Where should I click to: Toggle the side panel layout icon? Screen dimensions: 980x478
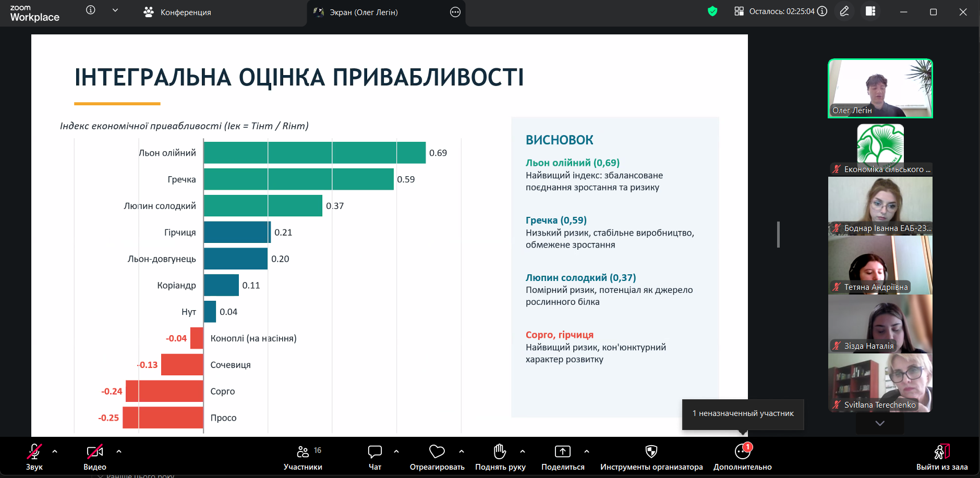(870, 11)
